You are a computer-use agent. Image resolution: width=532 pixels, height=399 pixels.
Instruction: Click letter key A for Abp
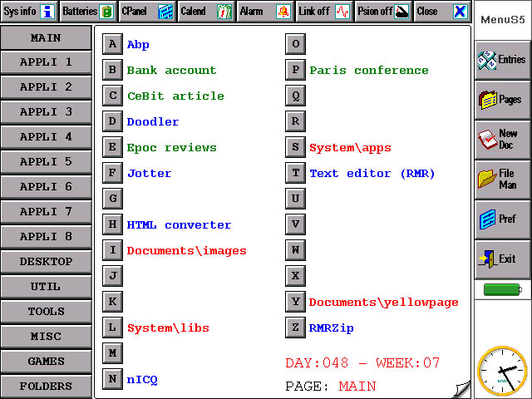pyautogui.click(x=113, y=44)
